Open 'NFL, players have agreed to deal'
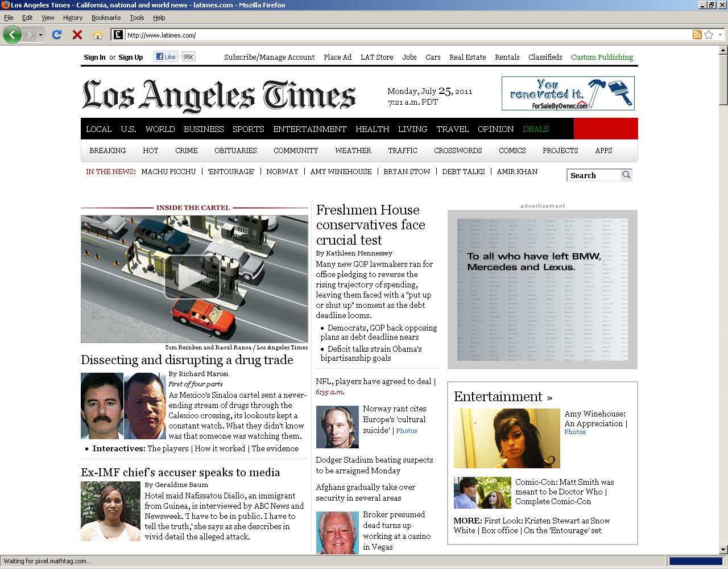Image resolution: width=728 pixels, height=569 pixels. (x=374, y=382)
